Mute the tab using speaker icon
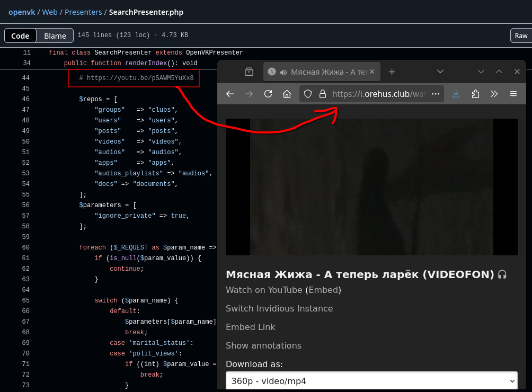 point(283,72)
